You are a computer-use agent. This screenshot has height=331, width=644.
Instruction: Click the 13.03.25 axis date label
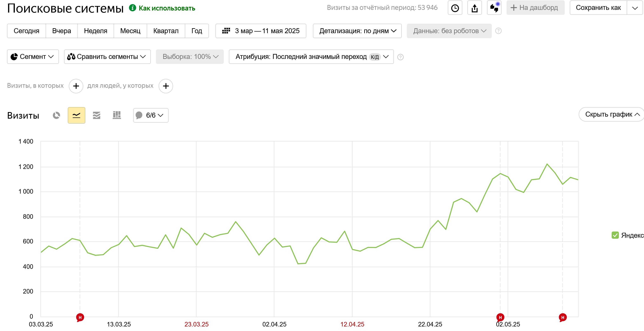pyautogui.click(x=119, y=324)
